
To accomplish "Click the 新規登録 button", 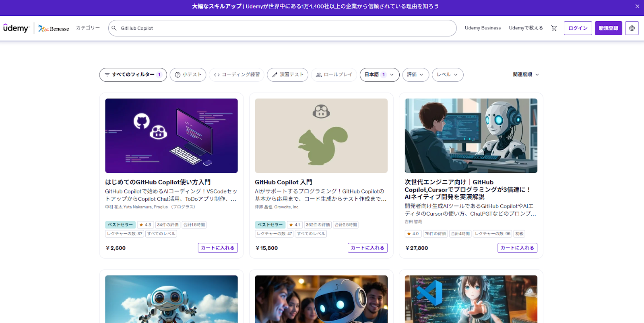I will tap(609, 28).
